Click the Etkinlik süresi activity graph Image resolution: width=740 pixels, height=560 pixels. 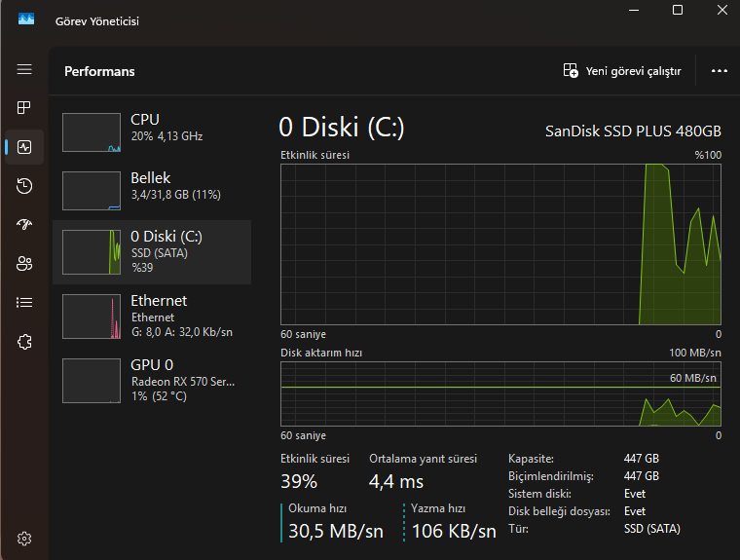coord(500,244)
